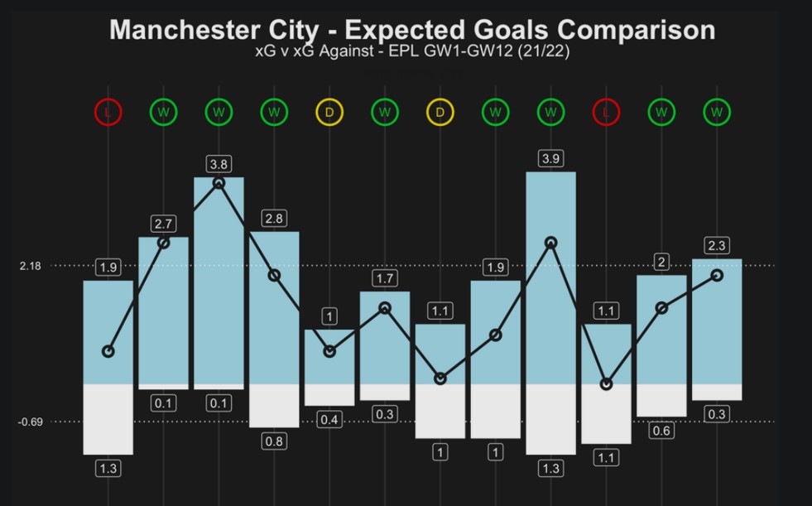Click the 2.18 average axis label
The height and width of the screenshot is (506, 812).
click(x=29, y=266)
